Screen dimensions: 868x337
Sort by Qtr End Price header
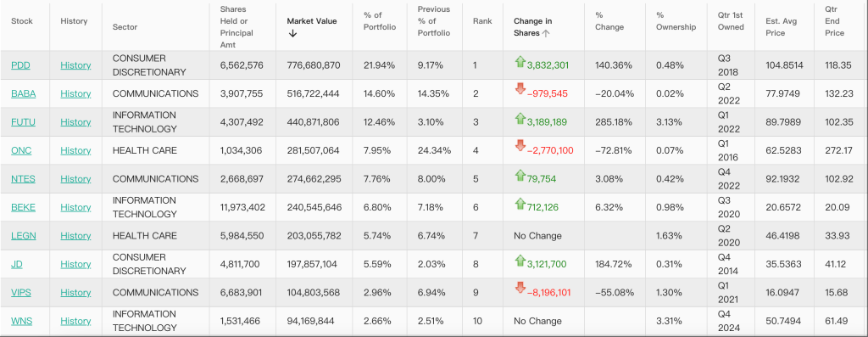tap(834, 21)
